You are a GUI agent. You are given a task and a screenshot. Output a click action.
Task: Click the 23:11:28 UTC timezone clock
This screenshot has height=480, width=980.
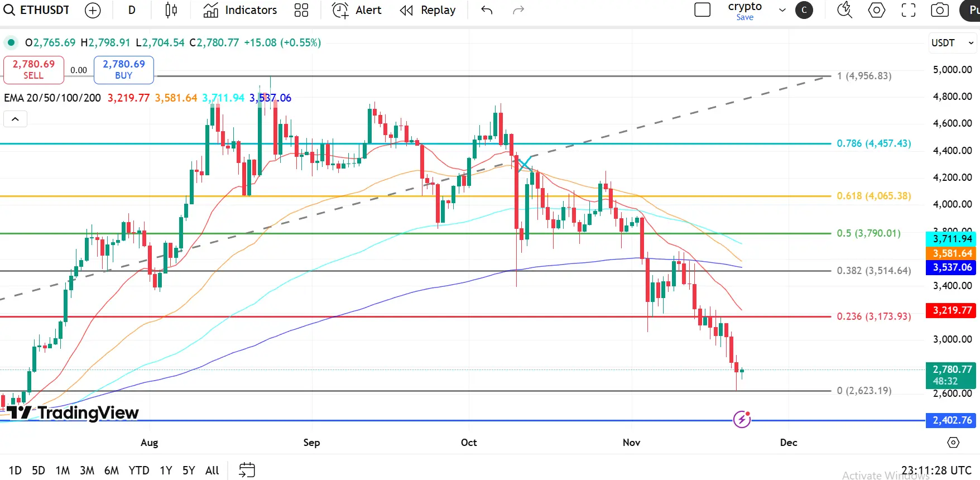[936, 471]
